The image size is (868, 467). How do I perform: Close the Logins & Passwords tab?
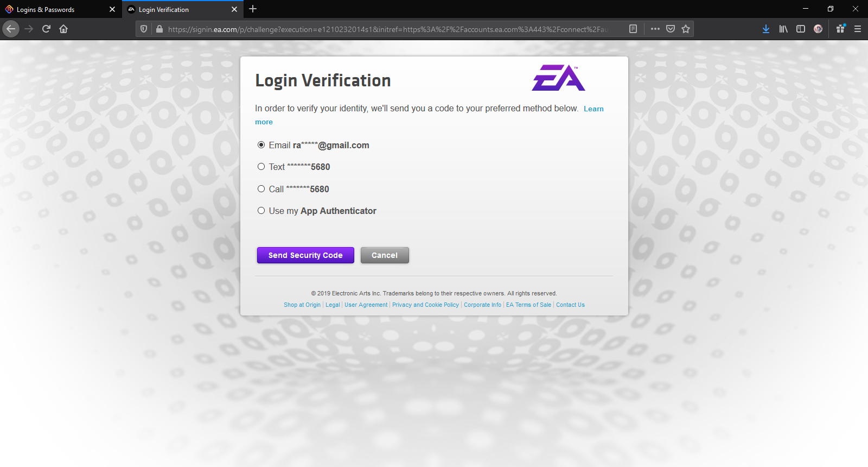click(112, 9)
